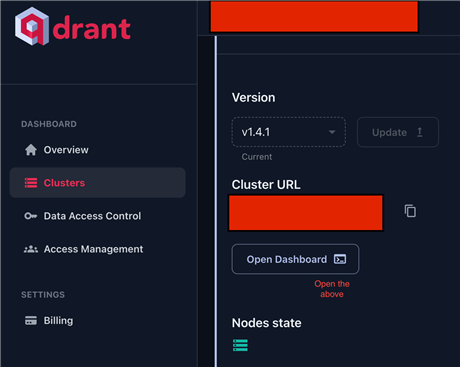This screenshot has height=367, width=460.
Task: Click the green node icon under Nodes state
Action: [240, 345]
